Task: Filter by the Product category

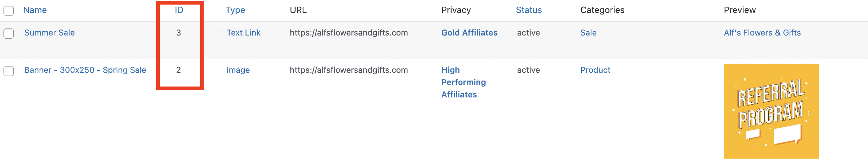Action: [x=596, y=70]
